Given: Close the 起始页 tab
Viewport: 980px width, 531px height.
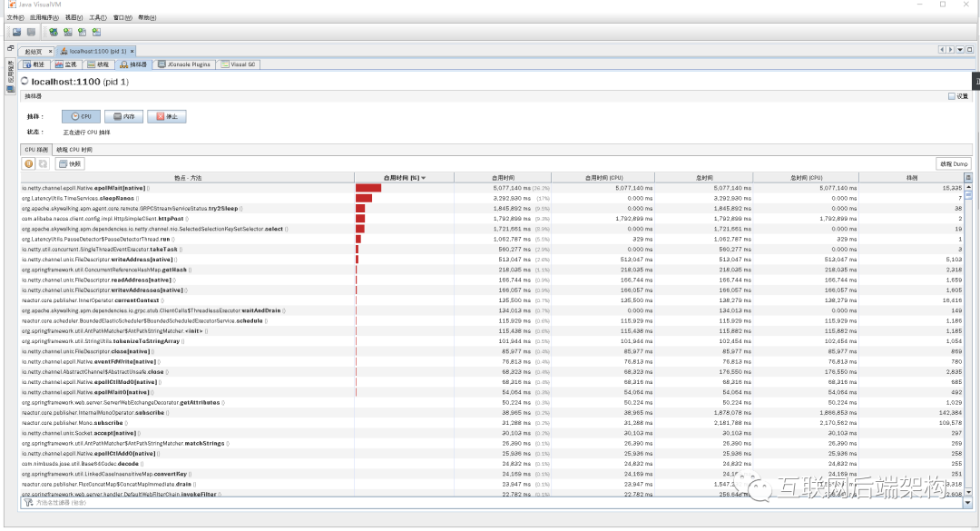Looking at the screenshot, I should [x=51, y=52].
